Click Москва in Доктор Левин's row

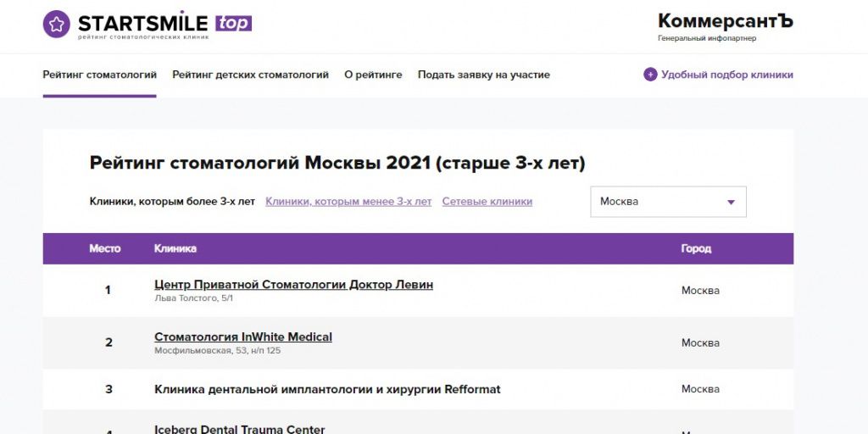click(700, 291)
